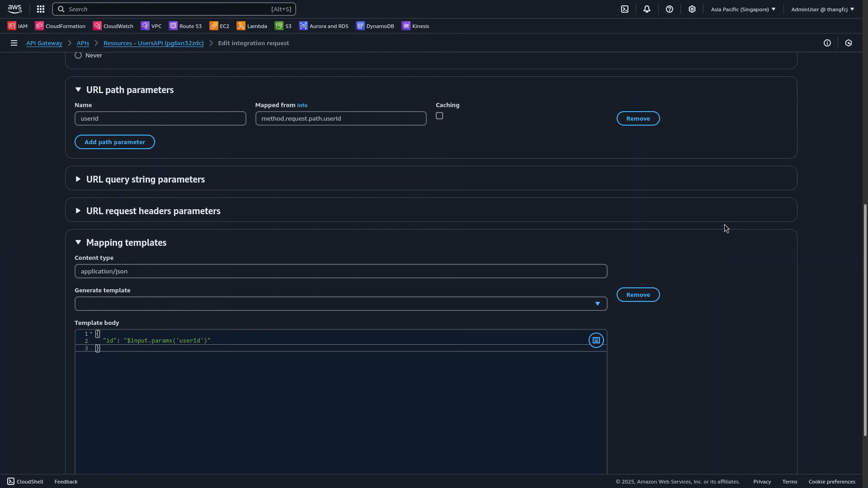This screenshot has height=488, width=868.
Task: Select the Never radio option
Action: click(78, 55)
